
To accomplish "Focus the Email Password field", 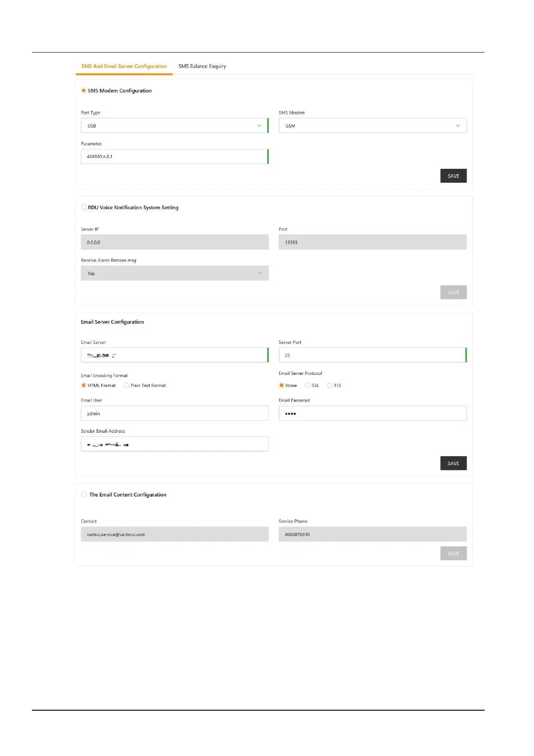I will pyautogui.click(x=372, y=413).
